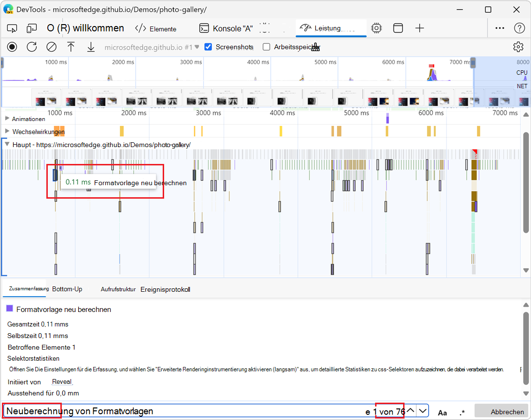
Task: Click the purple animation marker near 5500 ms
Action: coord(388,118)
